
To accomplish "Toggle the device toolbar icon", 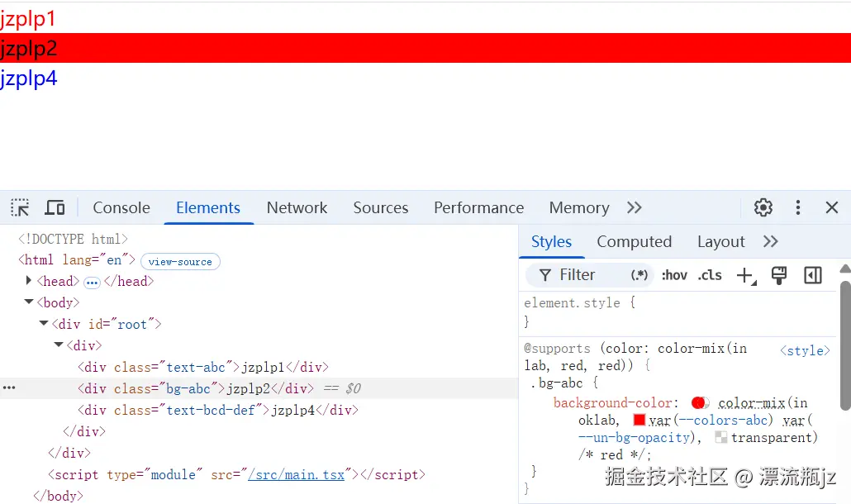I will coord(55,207).
